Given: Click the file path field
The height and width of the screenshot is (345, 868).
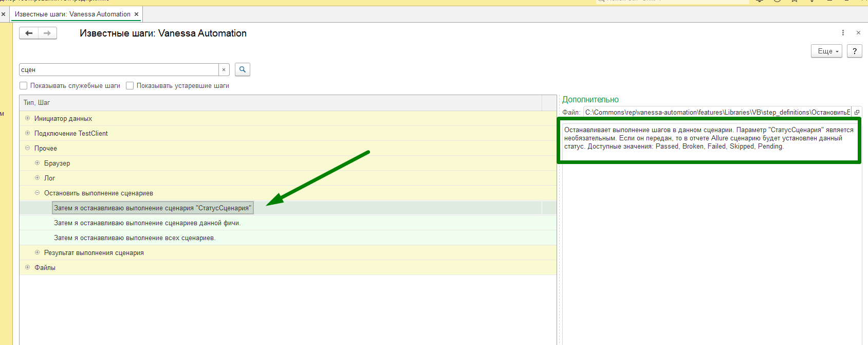Looking at the screenshot, I should click(x=717, y=112).
